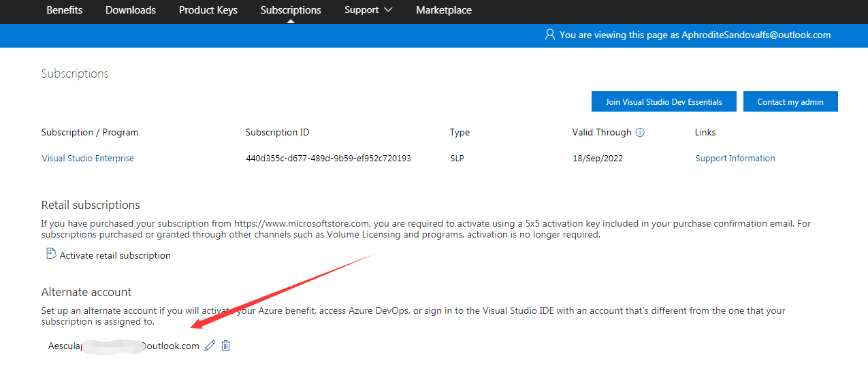
Task: Click the SLP type value
Action: (457, 159)
